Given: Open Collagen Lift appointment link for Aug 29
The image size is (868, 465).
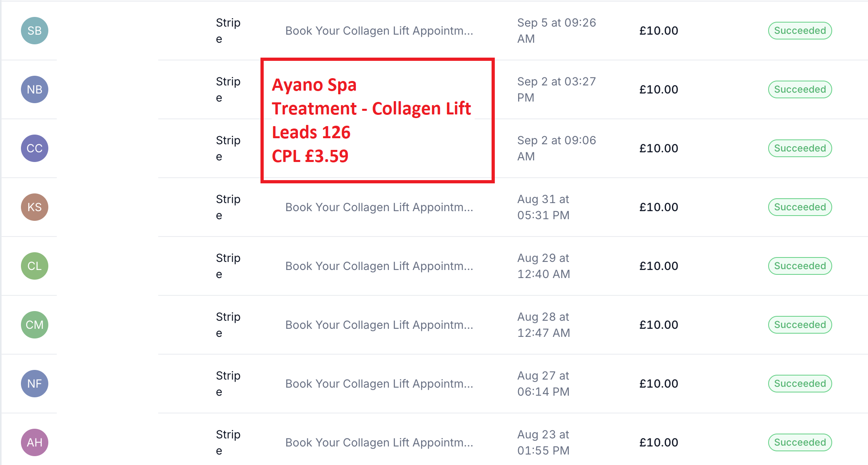Looking at the screenshot, I should (379, 266).
